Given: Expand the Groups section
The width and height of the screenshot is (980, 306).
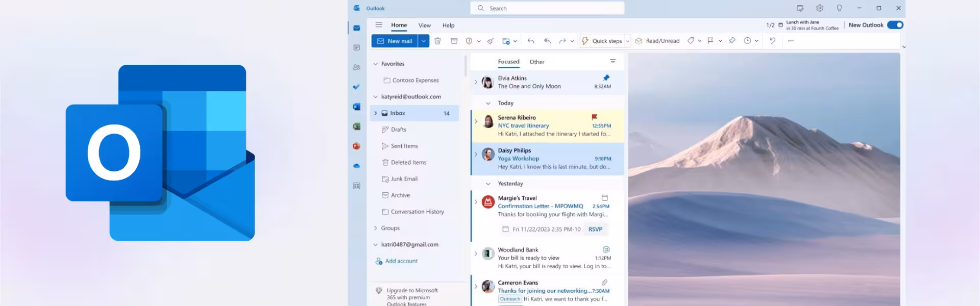Looking at the screenshot, I should point(376,228).
